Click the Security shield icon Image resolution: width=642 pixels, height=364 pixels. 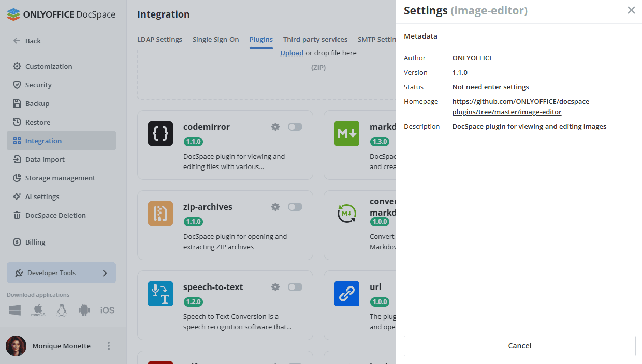pos(17,85)
